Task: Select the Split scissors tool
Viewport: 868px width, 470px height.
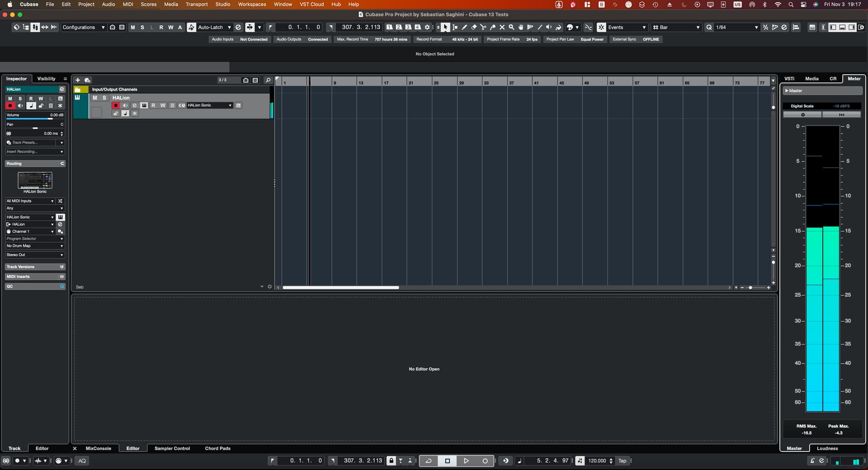Action: click(483, 27)
